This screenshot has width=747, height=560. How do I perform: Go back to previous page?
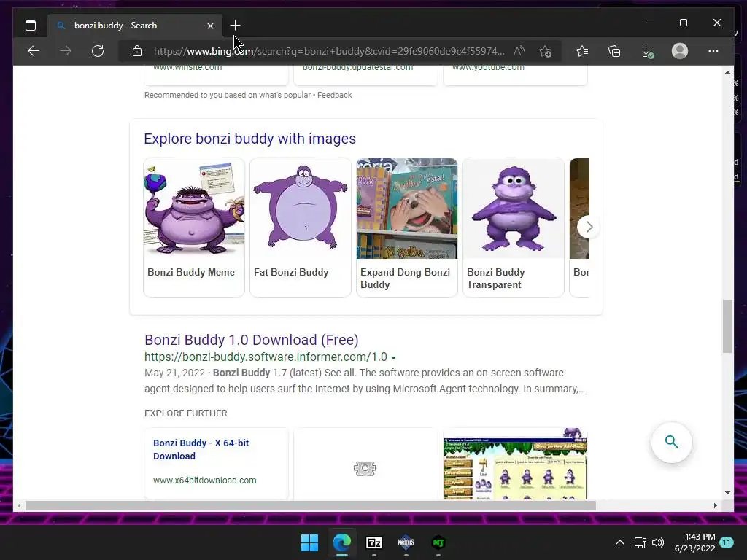click(34, 51)
